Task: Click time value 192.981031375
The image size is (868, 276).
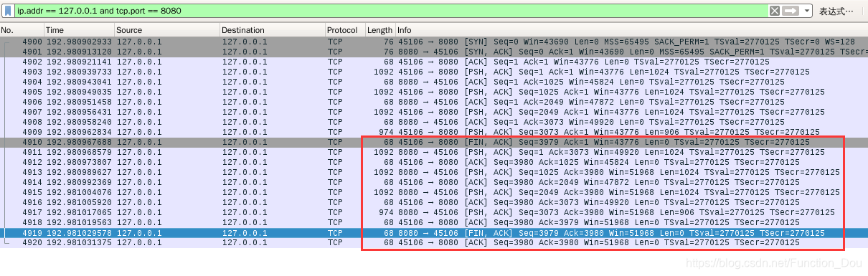Action: 79,244
